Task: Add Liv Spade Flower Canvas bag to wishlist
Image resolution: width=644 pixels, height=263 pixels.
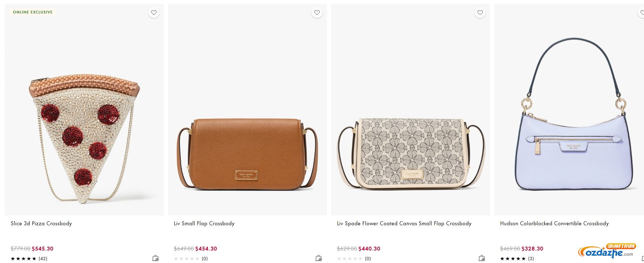Action: pos(480,12)
